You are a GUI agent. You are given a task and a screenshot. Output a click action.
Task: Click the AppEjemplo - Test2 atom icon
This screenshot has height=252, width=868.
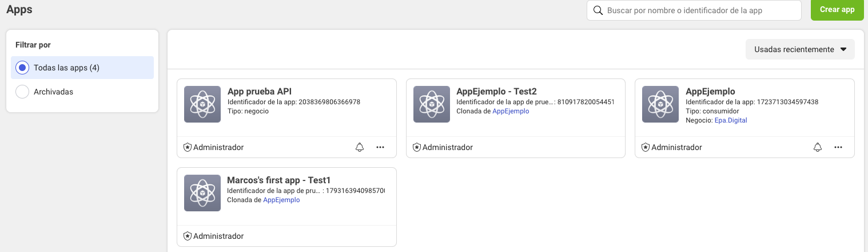pos(431,104)
